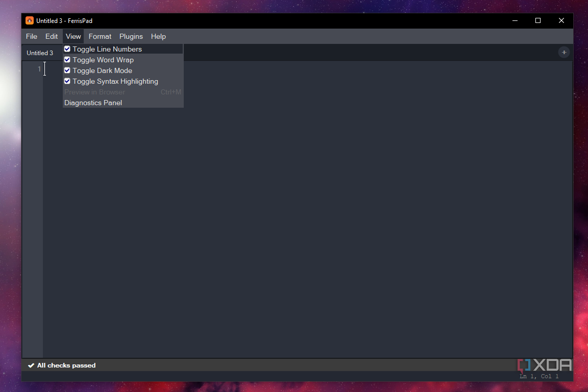Disable Toggle Word Wrap option
The width and height of the screenshot is (588, 392).
tap(67, 60)
